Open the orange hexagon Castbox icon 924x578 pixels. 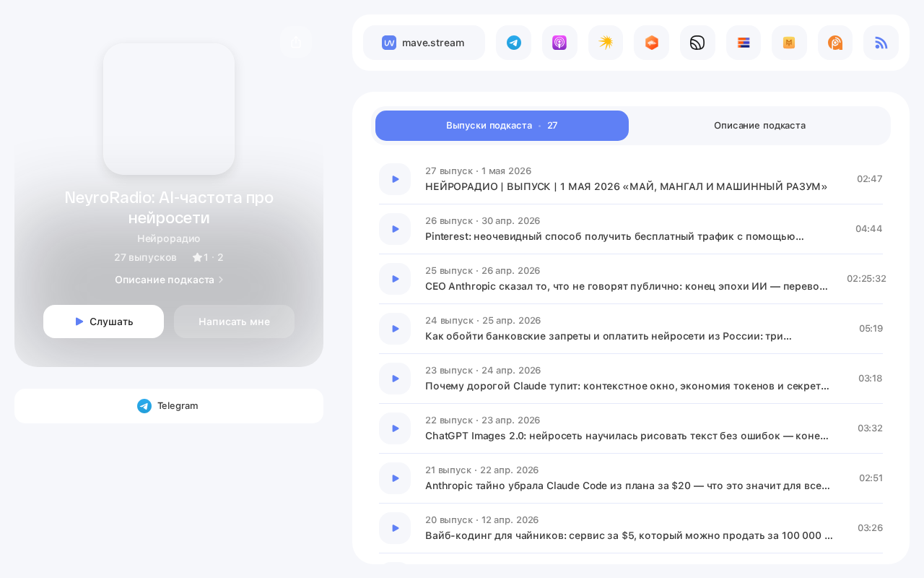pos(652,43)
